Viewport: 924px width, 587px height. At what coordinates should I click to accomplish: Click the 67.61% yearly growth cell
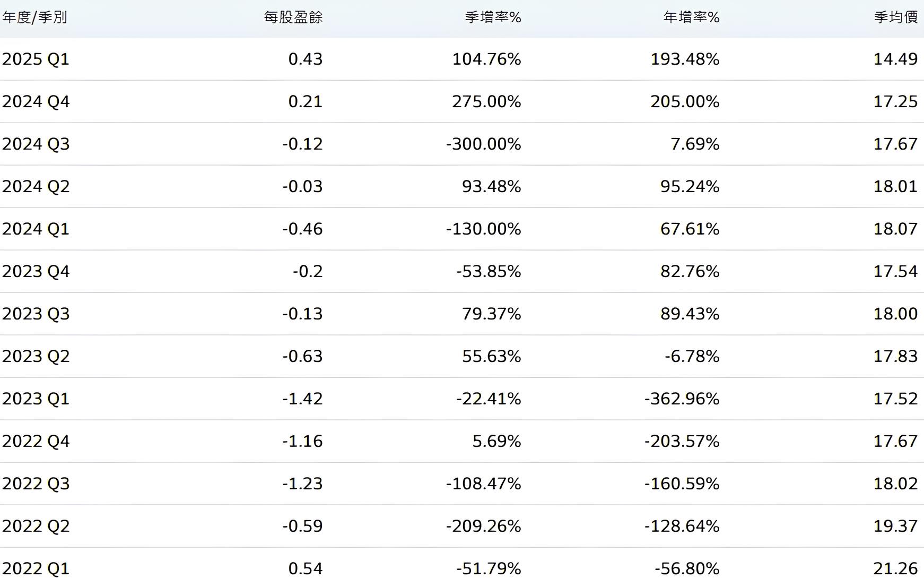click(x=690, y=229)
